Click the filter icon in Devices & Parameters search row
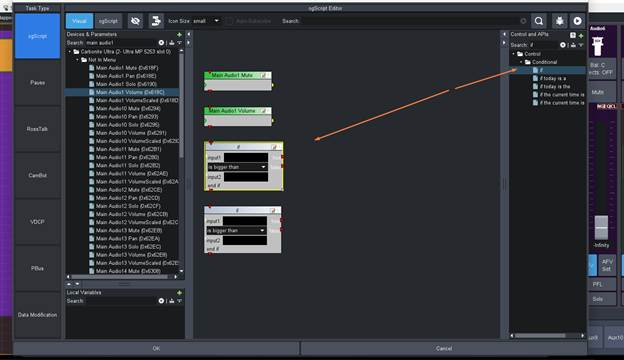This screenshot has width=624, height=360. 179,43
